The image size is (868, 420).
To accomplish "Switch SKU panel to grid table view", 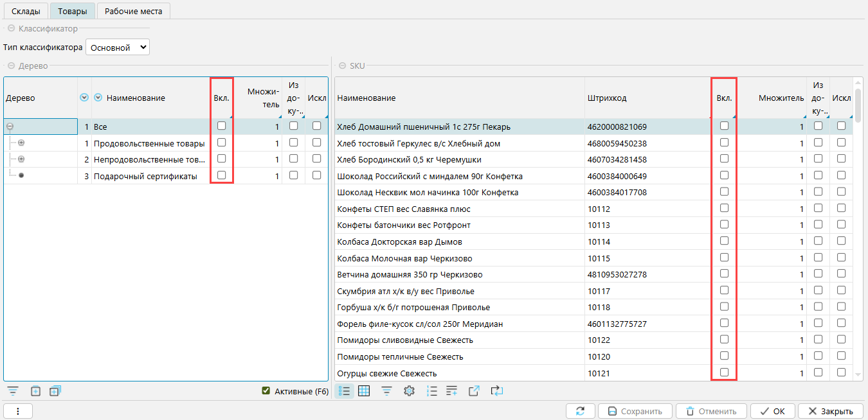I will pos(364,390).
